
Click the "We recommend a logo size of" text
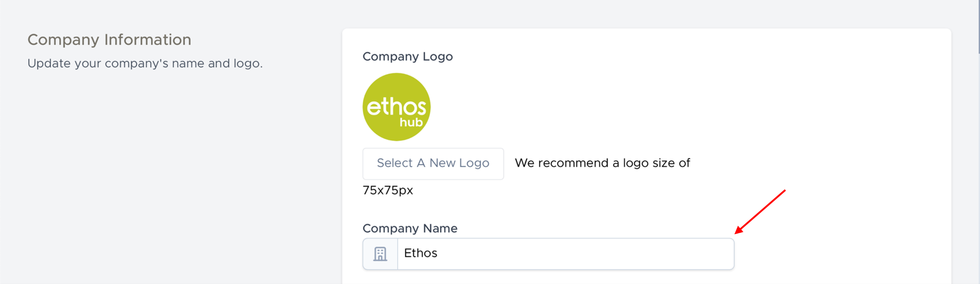[x=602, y=163]
